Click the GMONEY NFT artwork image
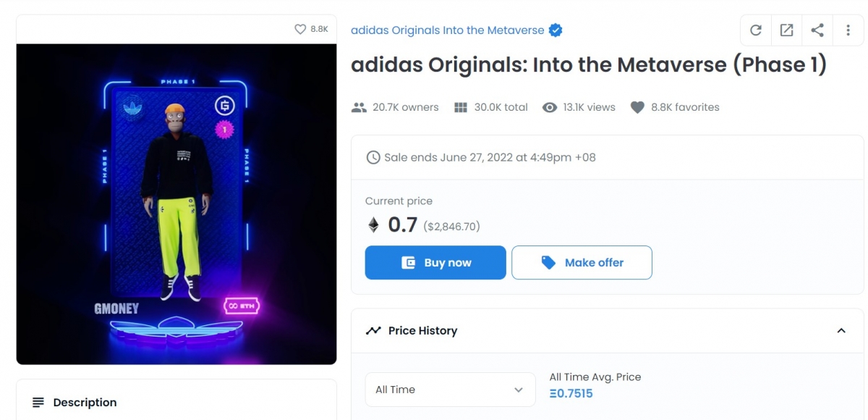Image resolution: width=868 pixels, height=420 pixels. point(176,203)
